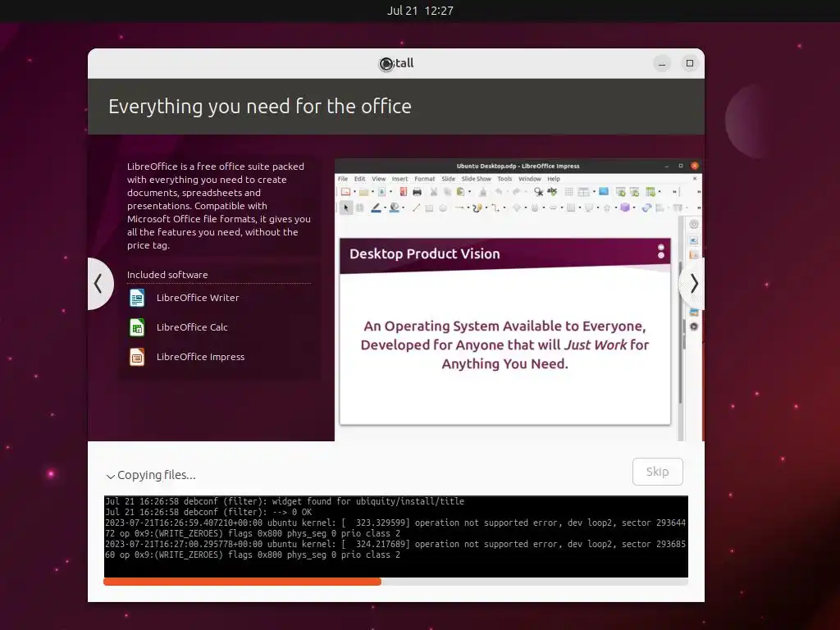The image size is (840, 630).
Task: Click the Clone Formatting brush icon in Impress
Action: (483, 192)
